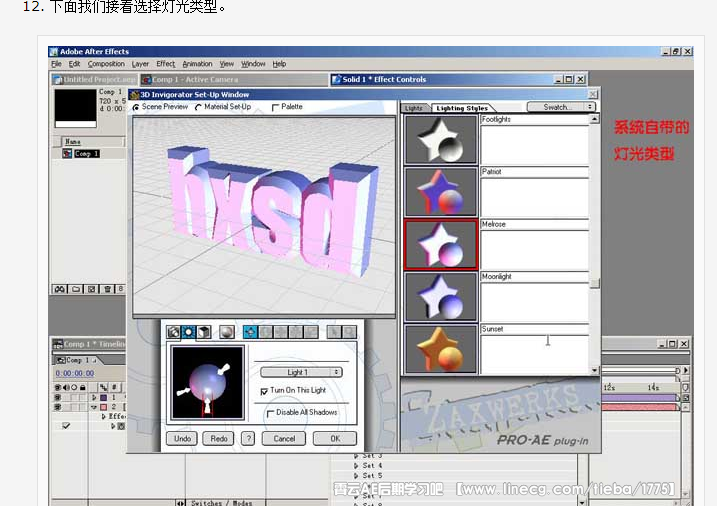Click the light preview sphere thumbnail

click(x=208, y=383)
